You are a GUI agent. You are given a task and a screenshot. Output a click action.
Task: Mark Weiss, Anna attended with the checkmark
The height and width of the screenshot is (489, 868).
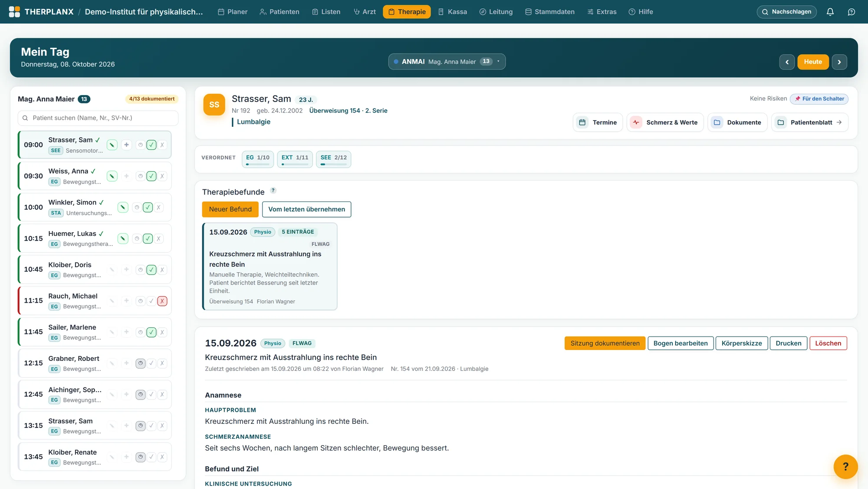tap(151, 176)
